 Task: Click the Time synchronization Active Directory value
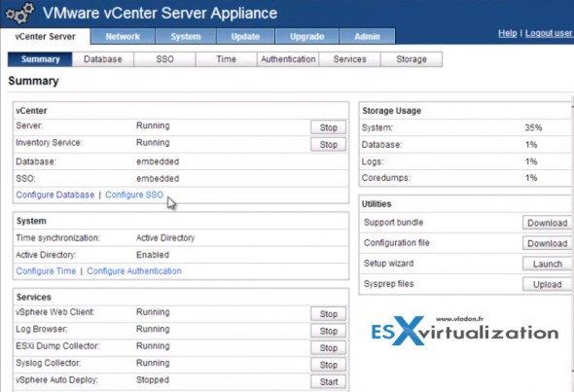[165, 238]
